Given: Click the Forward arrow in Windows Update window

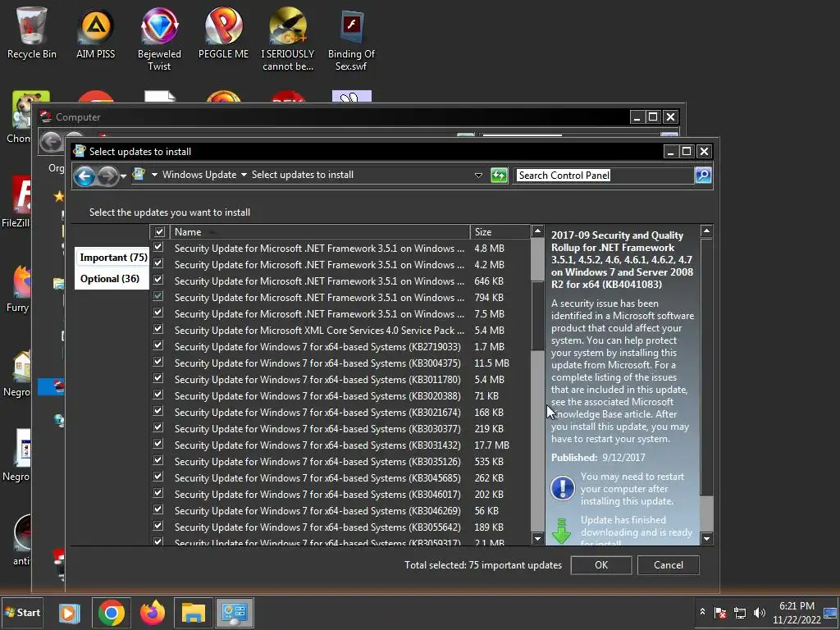Looking at the screenshot, I should (x=107, y=176).
